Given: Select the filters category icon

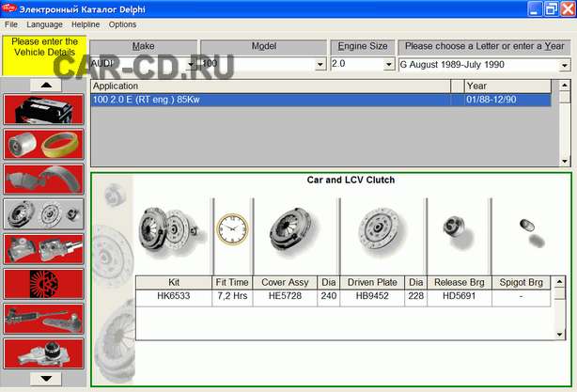Looking at the screenshot, I should coord(44,144).
